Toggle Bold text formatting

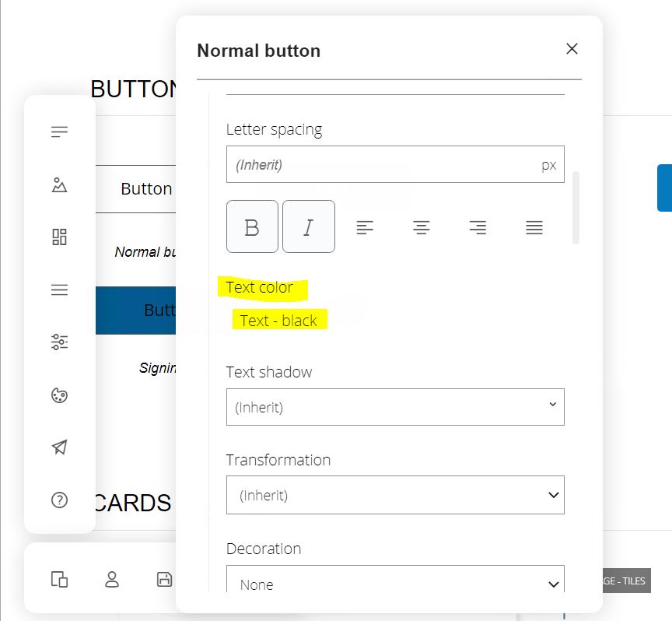(x=252, y=226)
